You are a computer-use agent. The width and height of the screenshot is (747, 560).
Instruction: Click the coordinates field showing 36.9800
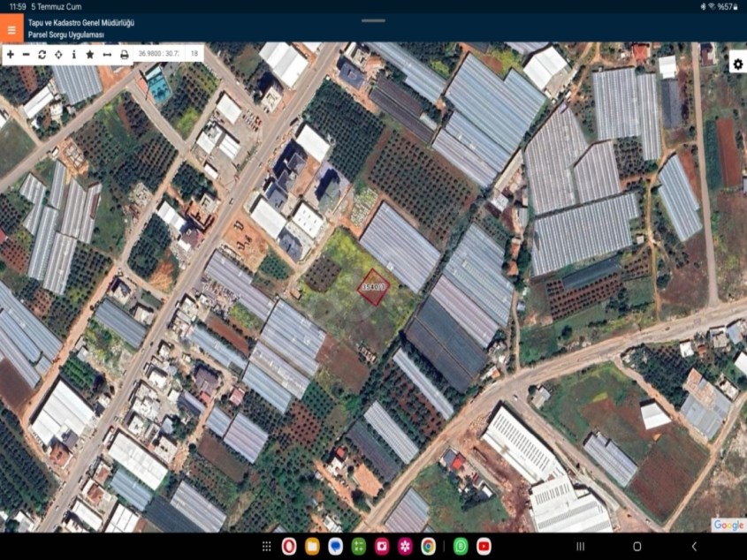(158, 54)
